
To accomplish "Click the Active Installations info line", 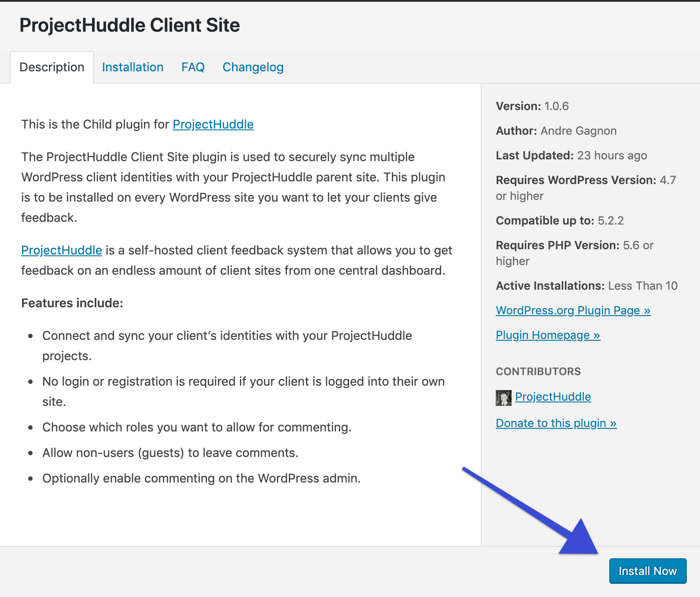I will (x=586, y=286).
